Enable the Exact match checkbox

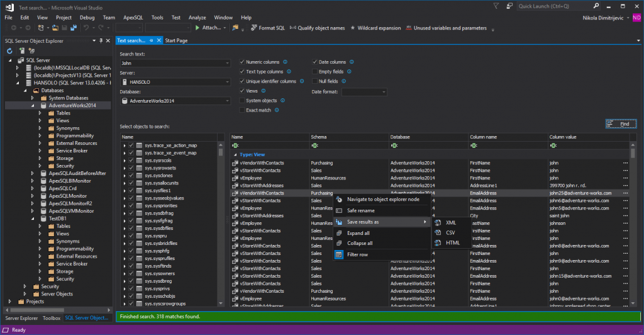pyautogui.click(x=242, y=110)
